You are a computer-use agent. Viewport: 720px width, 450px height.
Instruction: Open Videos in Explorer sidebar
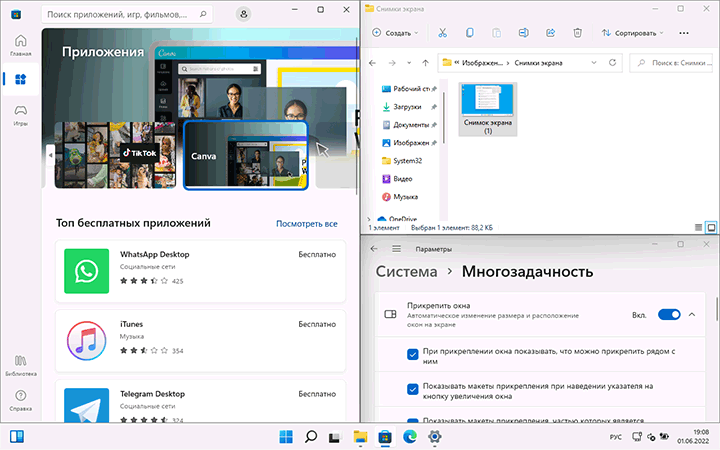[398, 179]
